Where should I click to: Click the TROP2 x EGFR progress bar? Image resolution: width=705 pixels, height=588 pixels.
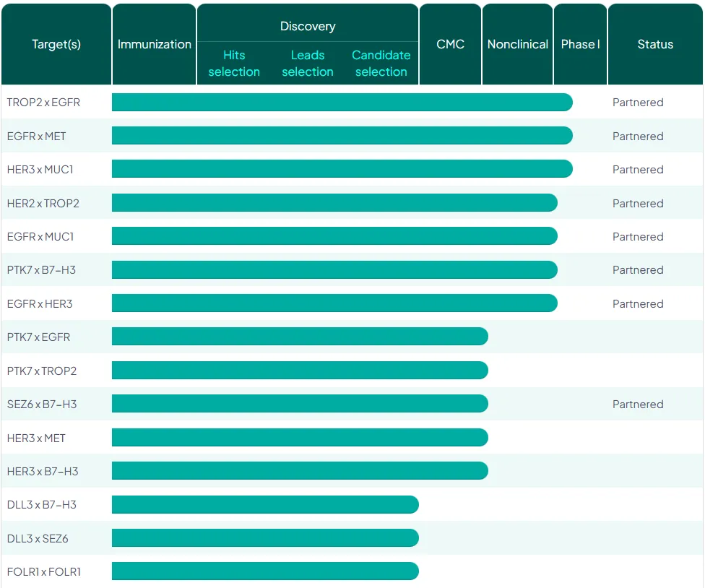[342, 103]
